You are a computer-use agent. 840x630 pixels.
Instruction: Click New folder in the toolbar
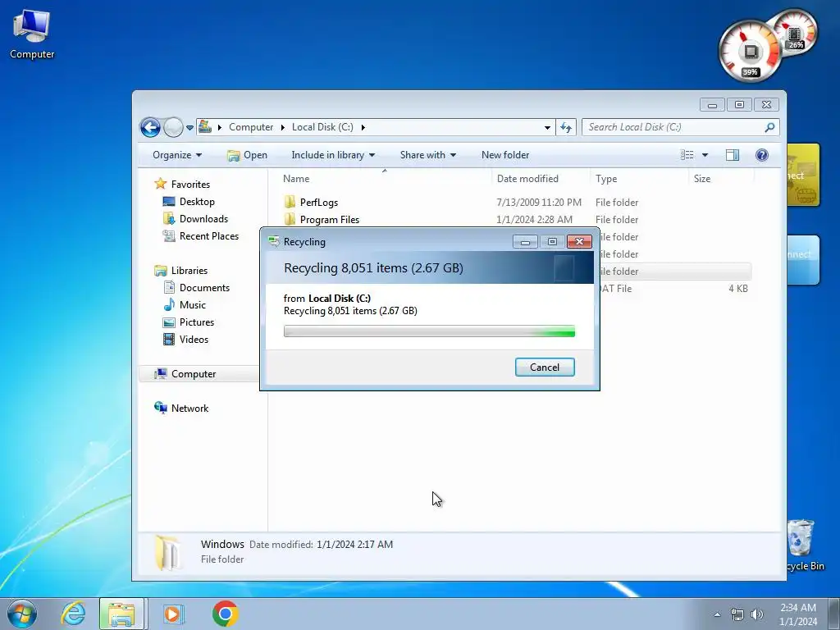[505, 155]
